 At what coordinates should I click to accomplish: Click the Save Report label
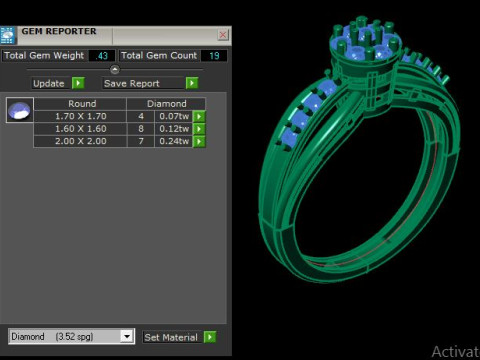[x=132, y=83]
